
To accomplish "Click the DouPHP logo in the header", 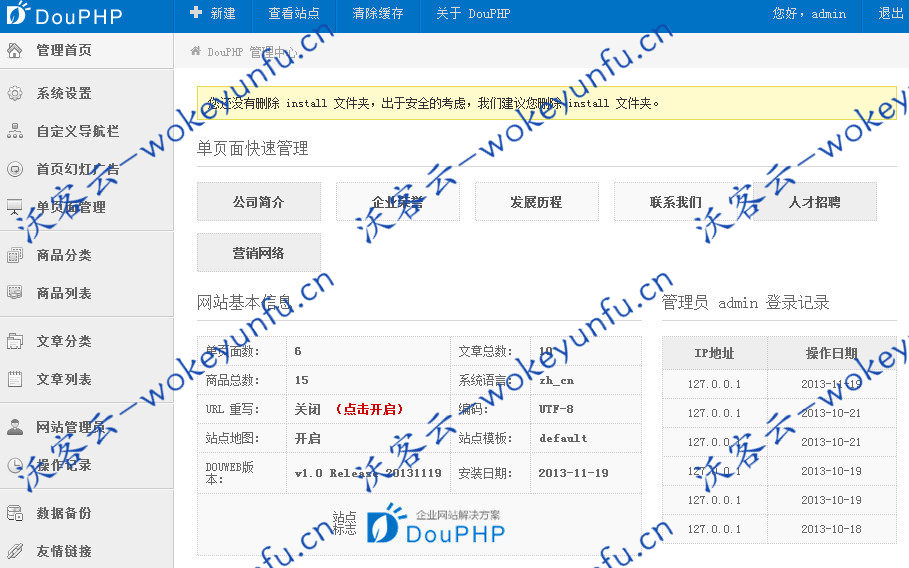I will [64, 14].
